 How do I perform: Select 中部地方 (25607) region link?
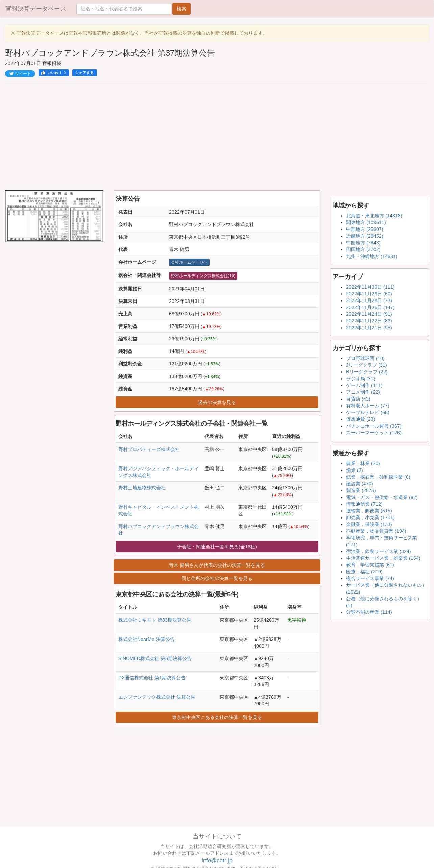tap(364, 229)
